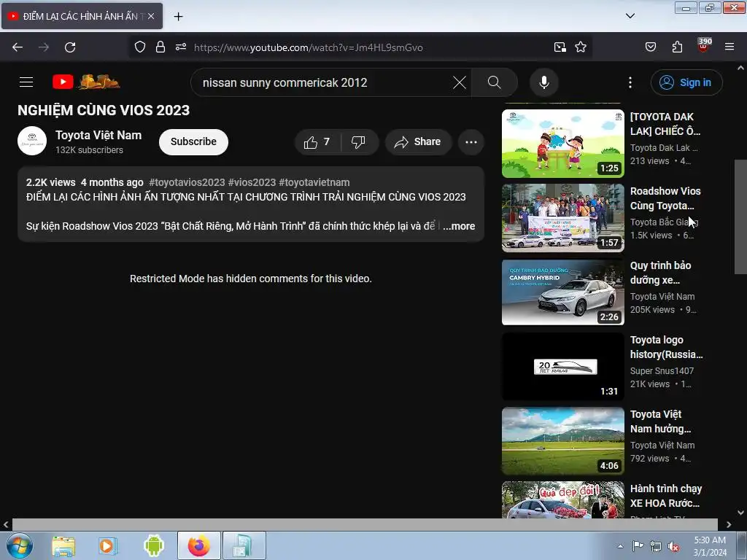Click the padlock site security icon
Image resolution: width=747 pixels, height=560 pixels.
[x=160, y=47]
